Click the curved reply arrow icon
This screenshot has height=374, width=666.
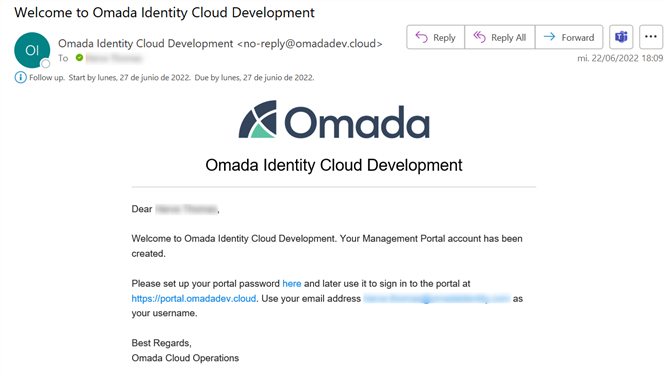tap(421, 37)
